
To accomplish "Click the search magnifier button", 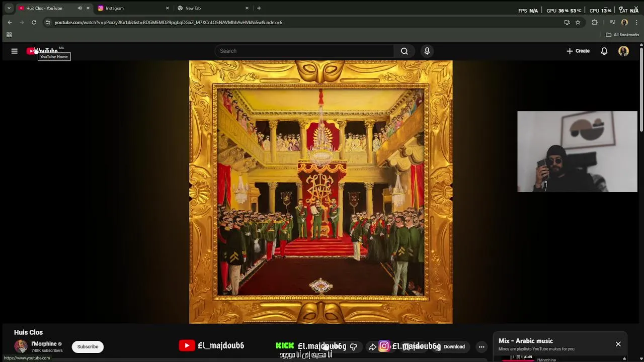I will [x=404, y=51].
